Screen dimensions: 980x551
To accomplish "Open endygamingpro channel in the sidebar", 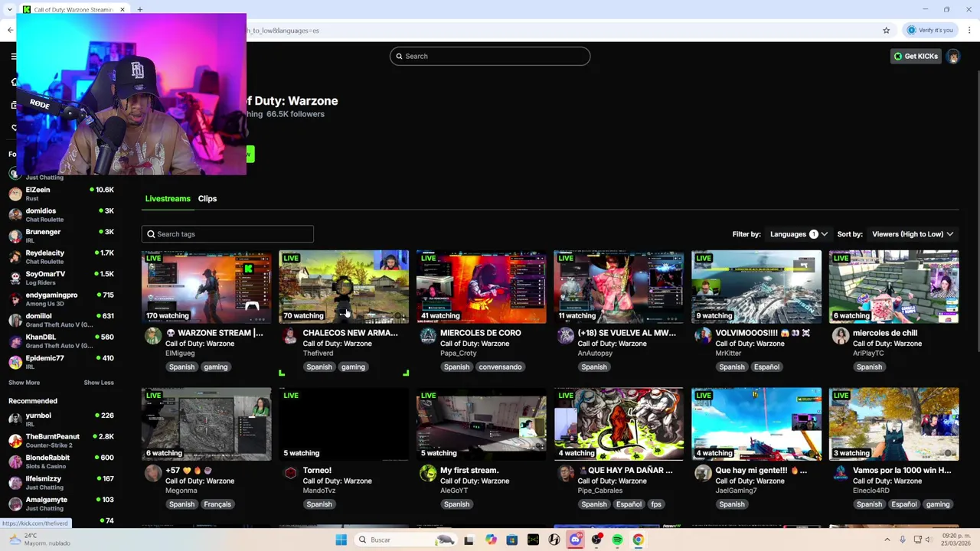I will [61, 299].
